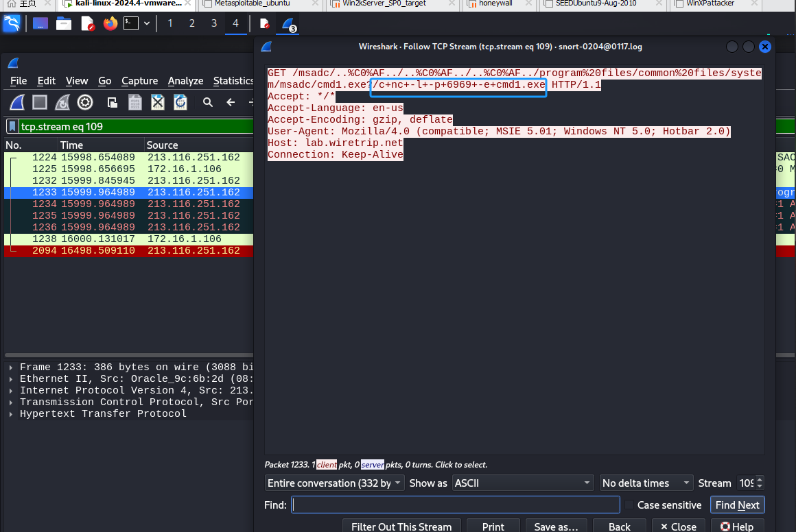The height and width of the screenshot is (532, 796).
Task: Open the Analyze menu
Action: (x=185, y=81)
